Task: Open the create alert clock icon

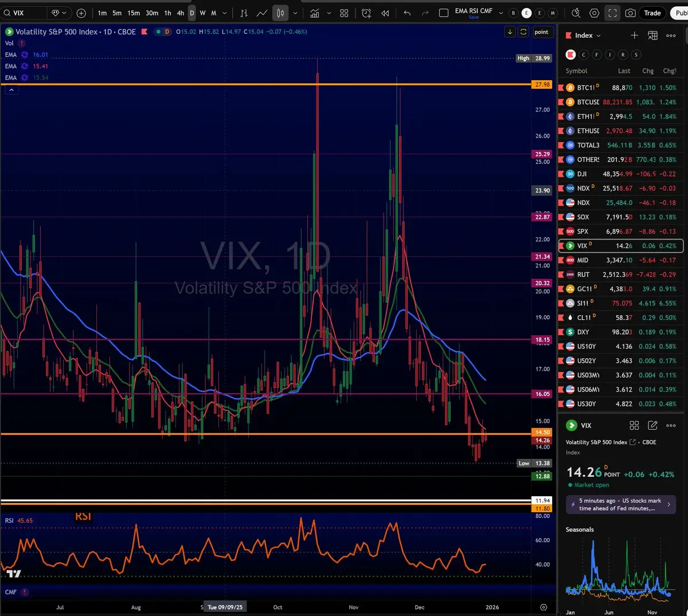Action: tap(367, 13)
